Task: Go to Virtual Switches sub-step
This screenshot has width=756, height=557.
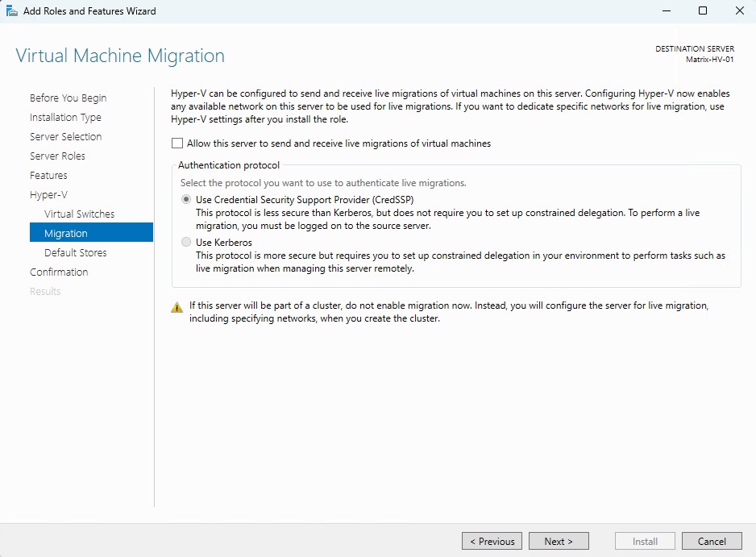Action: pos(80,214)
